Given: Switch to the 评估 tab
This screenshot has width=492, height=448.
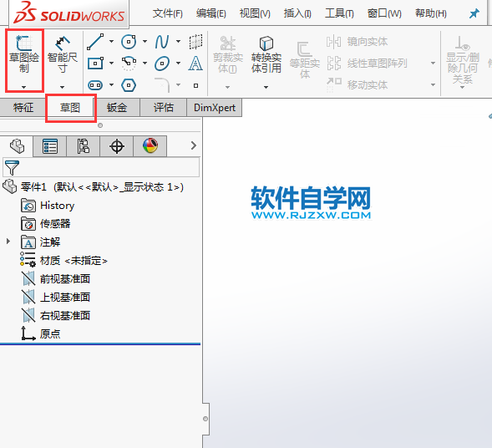Looking at the screenshot, I should 164,107.
